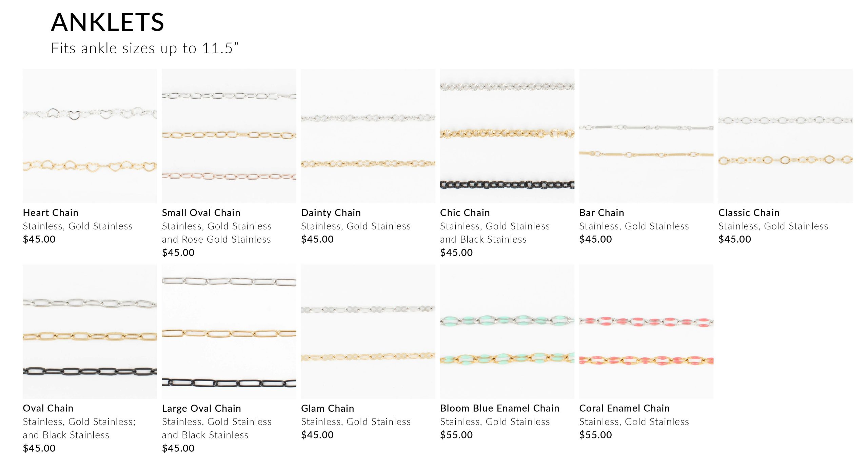This screenshot has width=868, height=465.
Task: View the Coral Enamel Chain product image
Action: point(646,332)
